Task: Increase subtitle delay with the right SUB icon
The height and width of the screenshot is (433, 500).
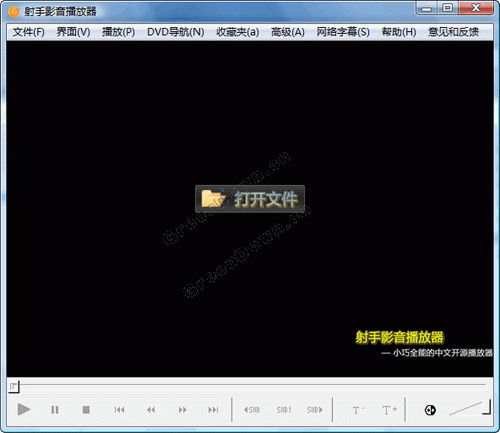Action: [315, 410]
